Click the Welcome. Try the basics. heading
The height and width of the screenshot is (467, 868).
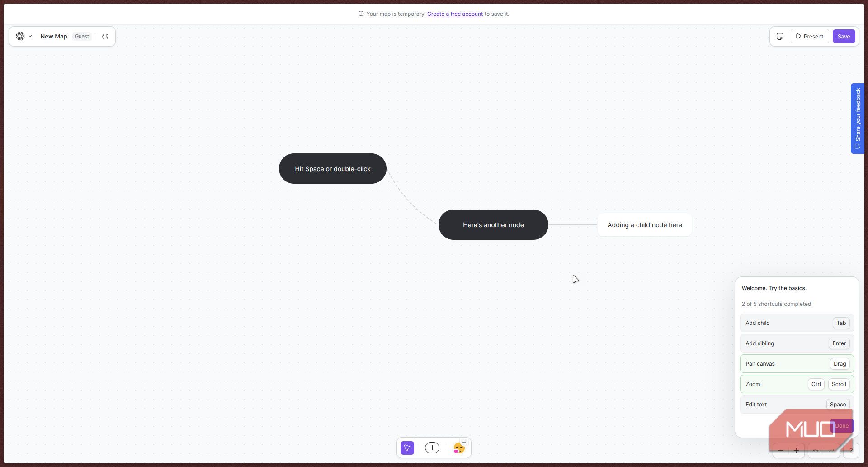tap(774, 288)
